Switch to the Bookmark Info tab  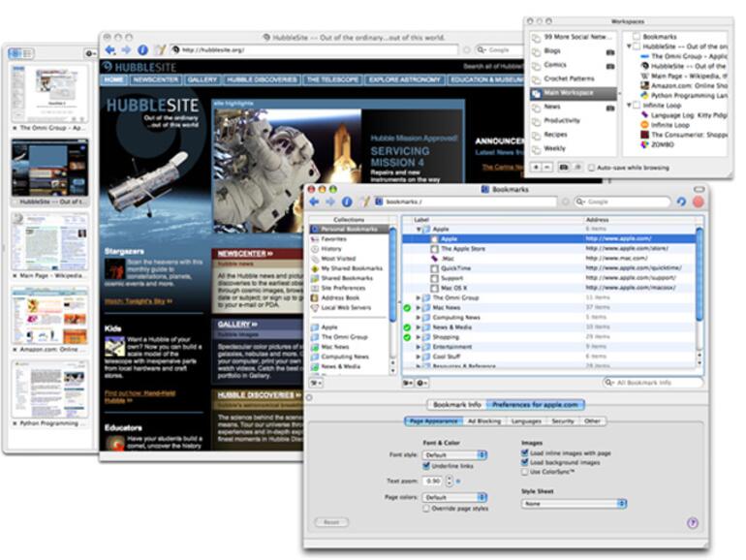click(456, 405)
